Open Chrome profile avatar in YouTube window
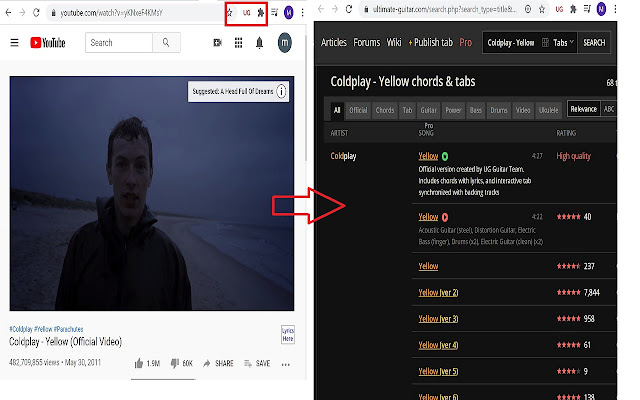Image resolution: width=640 pixels, height=400 pixels. [289, 13]
